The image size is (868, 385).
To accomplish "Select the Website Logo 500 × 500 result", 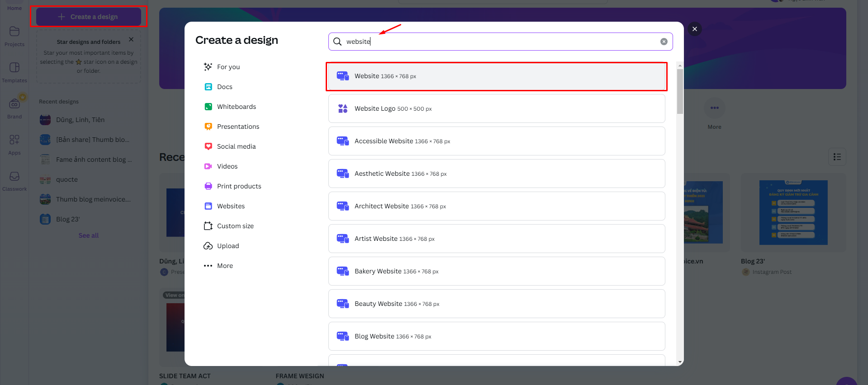I will pos(497,108).
